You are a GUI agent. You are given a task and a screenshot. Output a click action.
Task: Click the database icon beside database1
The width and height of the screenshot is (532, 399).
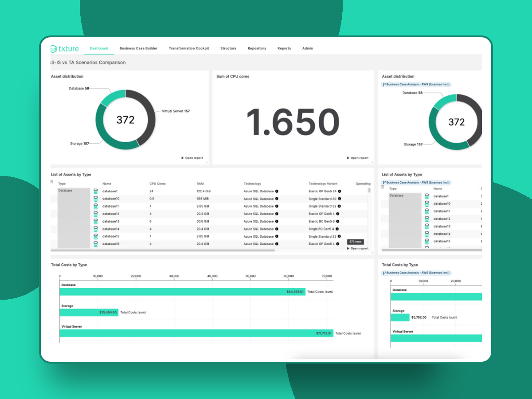(x=95, y=191)
